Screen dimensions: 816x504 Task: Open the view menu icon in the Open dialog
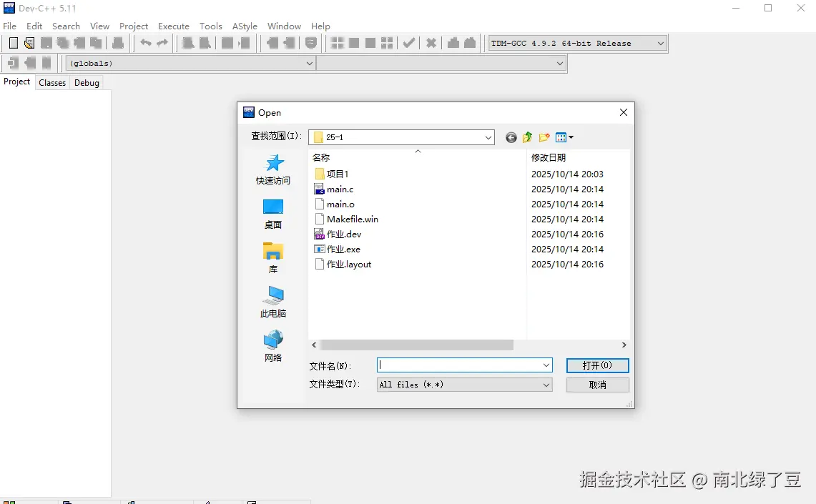[x=564, y=137]
